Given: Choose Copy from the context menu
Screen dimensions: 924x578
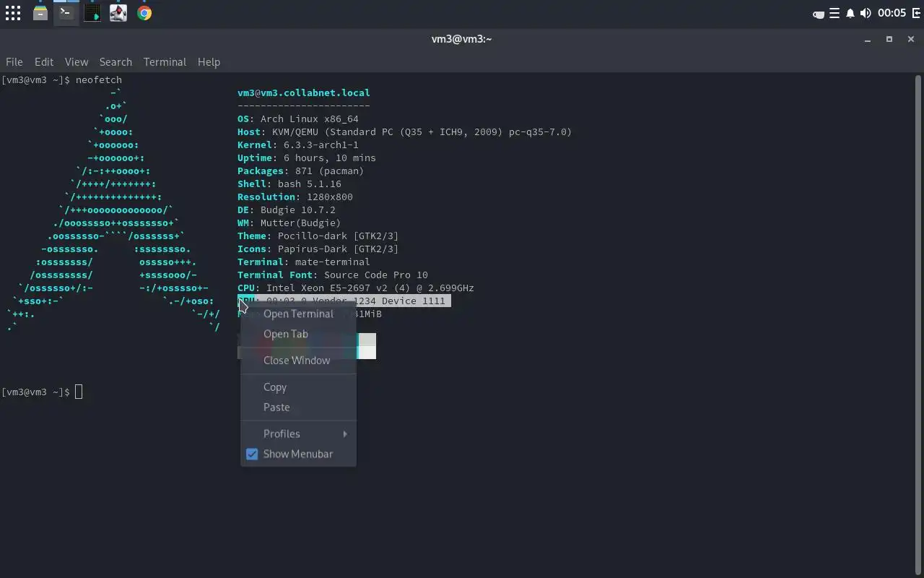Looking at the screenshot, I should (298, 387).
